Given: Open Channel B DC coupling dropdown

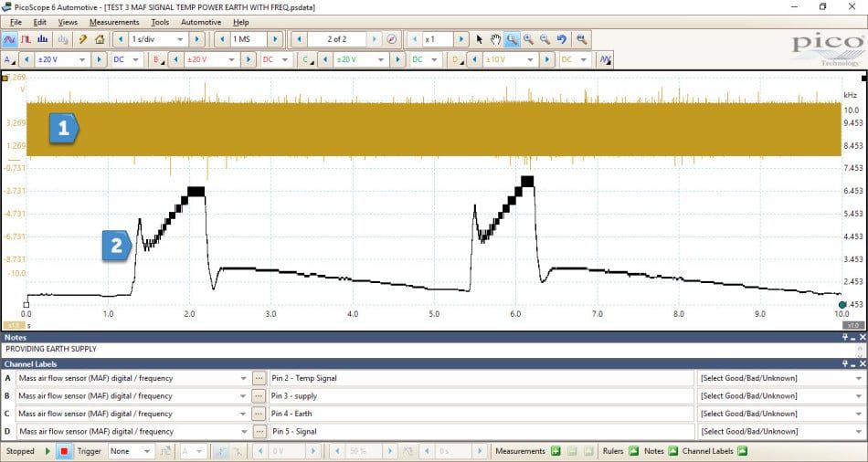Looking at the screenshot, I should pos(284,59).
